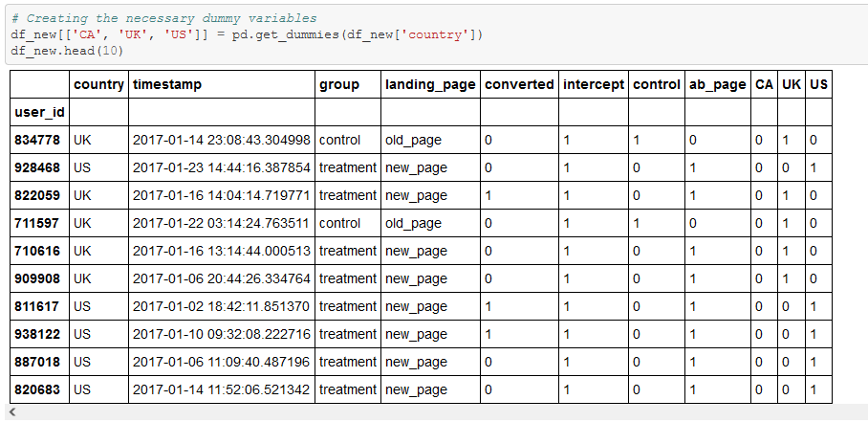
Task: Click timestamp 2017-01-02 18:42:11.851370
Action: [222, 306]
